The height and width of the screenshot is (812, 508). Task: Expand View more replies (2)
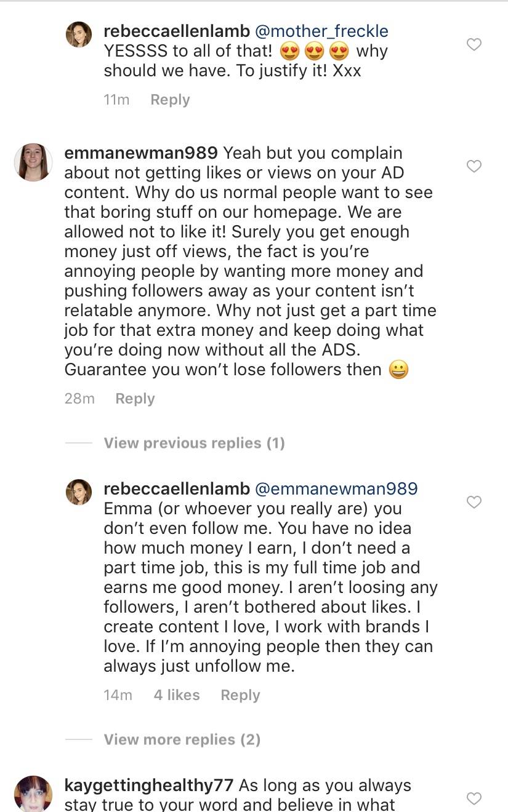(182, 739)
